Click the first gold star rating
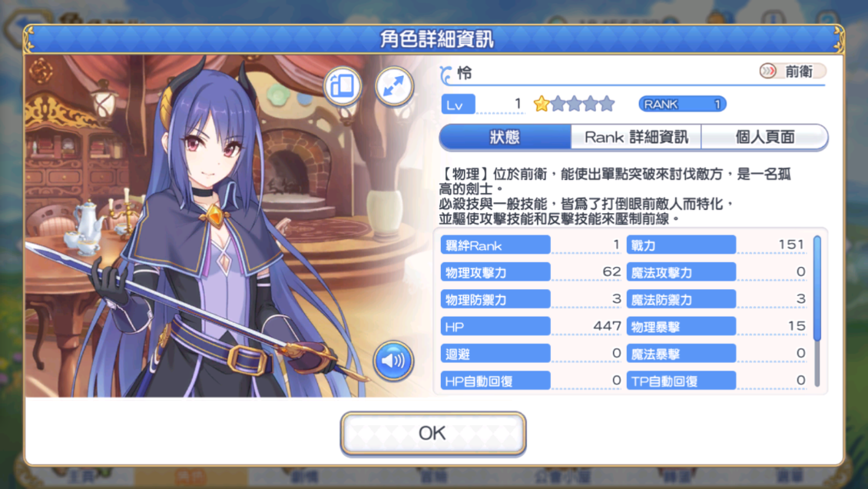The width and height of the screenshot is (868, 489). [x=542, y=104]
